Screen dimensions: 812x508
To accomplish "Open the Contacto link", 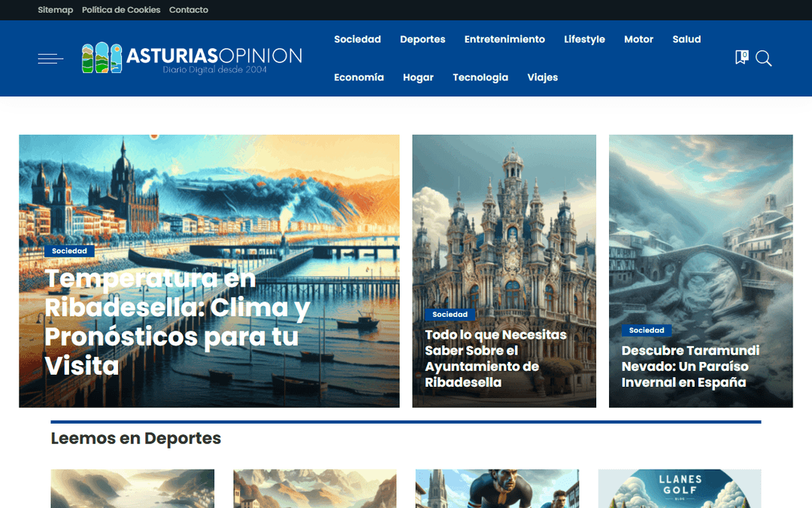I will coord(189,10).
